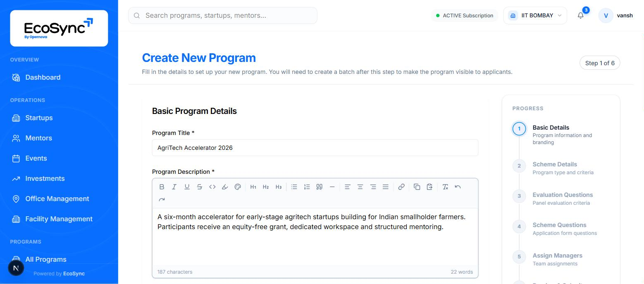Toggle inline code formatting
The height and width of the screenshot is (284, 644).
[212, 187]
